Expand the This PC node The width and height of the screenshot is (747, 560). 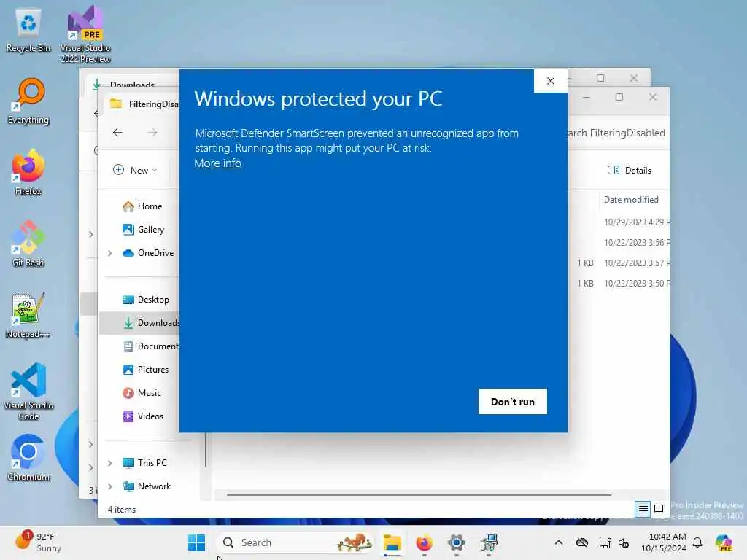coord(110,463)
